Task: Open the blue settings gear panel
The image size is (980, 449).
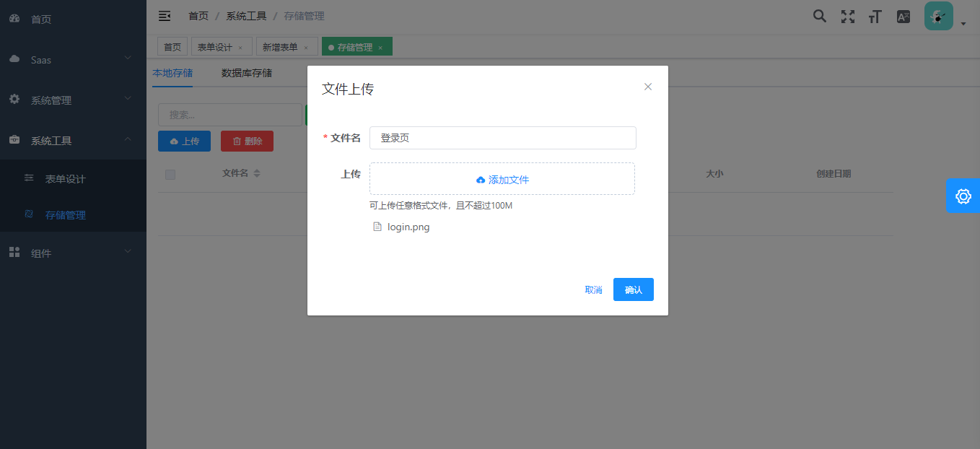Action: point(963,196)
